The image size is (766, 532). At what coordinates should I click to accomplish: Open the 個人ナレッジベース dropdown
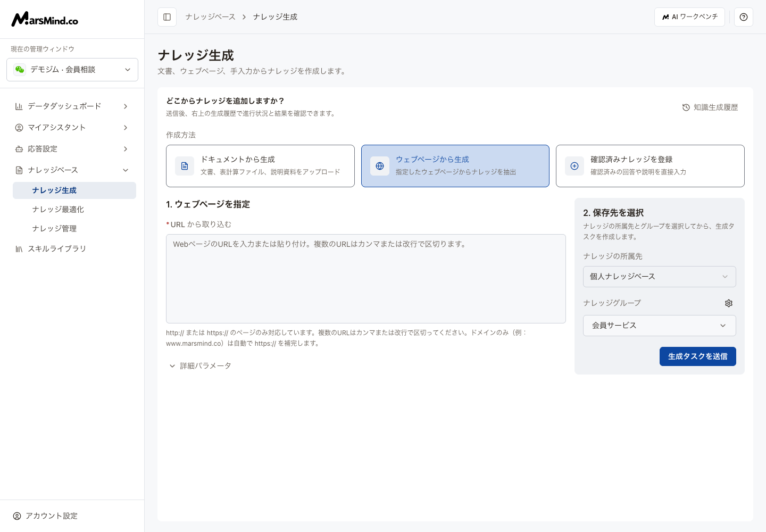click(x=660, y=277)
